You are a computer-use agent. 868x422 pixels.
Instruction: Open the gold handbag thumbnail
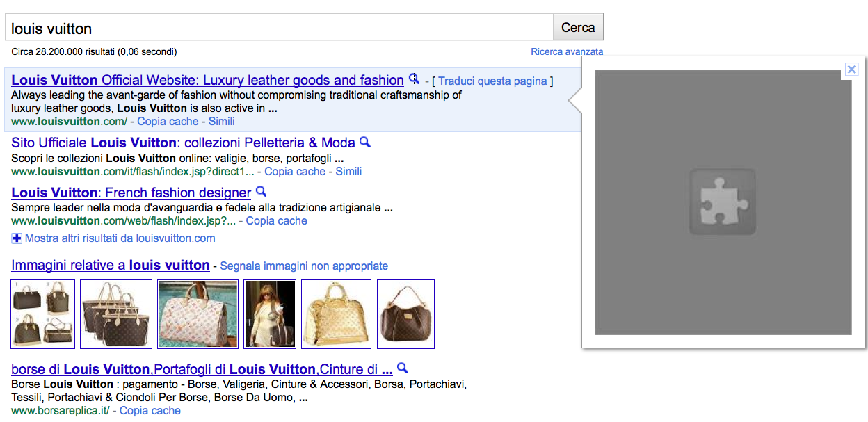pyautogui.click(x=335, y=314)
